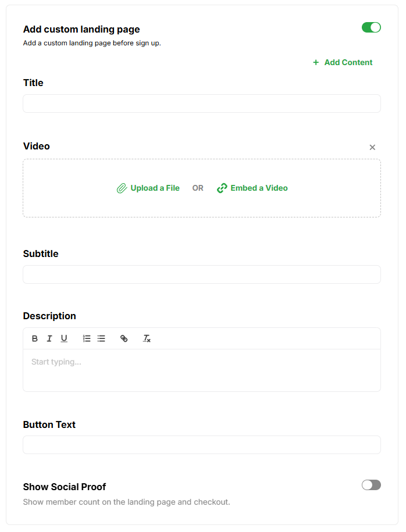The height and width of the screenshot is (532, 406).
Task: Focus the Button Text input field
Action: (201, 445)
